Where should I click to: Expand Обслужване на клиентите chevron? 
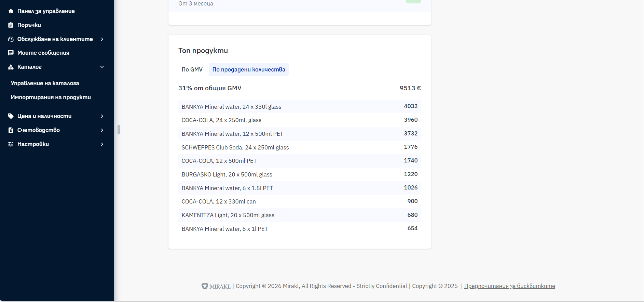[x=102, y=39]
